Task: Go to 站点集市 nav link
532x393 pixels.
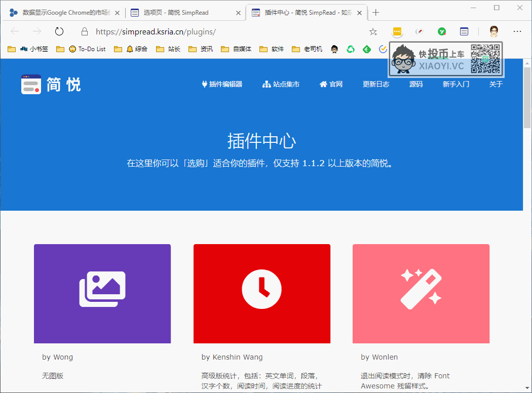Action: 281,84
